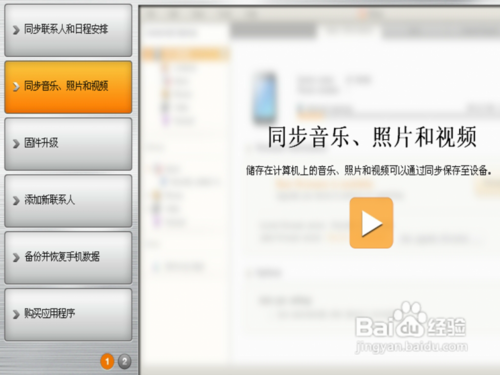Image resolution: width=500 pixels, height=375 pixels.
Task: Select 同步音乐、照片和视频 topic
Action: point(68,87)
